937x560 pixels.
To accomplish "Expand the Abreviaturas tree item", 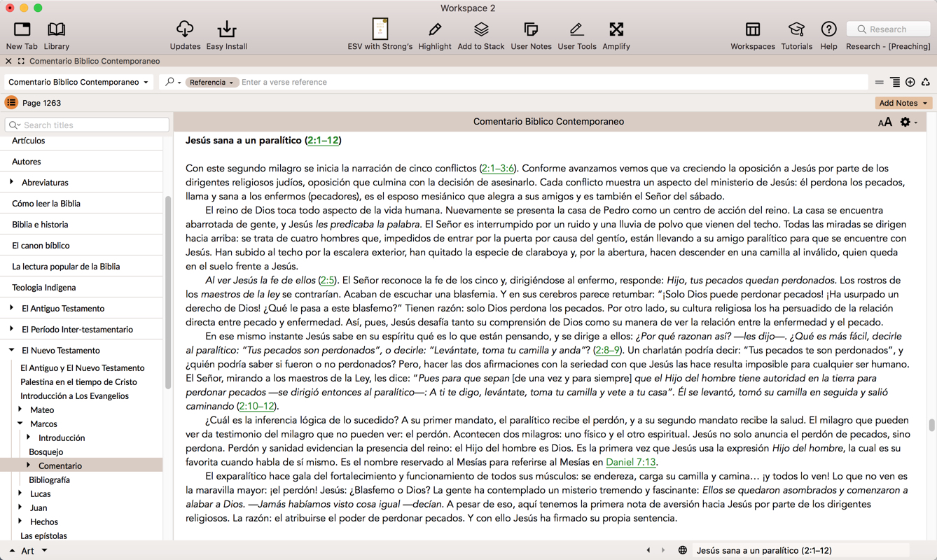I will pos(12,182).
